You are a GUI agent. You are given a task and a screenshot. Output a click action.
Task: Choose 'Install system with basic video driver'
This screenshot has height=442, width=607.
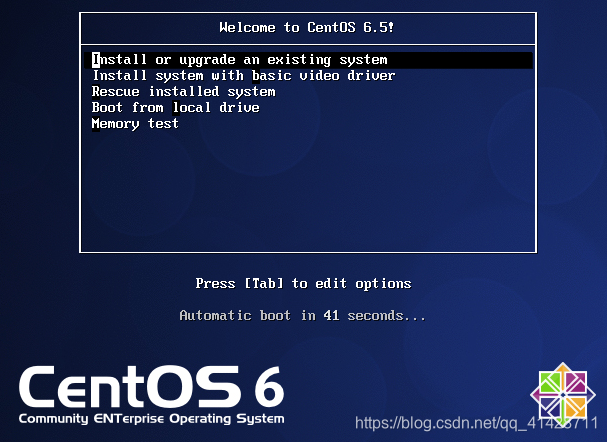[243, 75]
